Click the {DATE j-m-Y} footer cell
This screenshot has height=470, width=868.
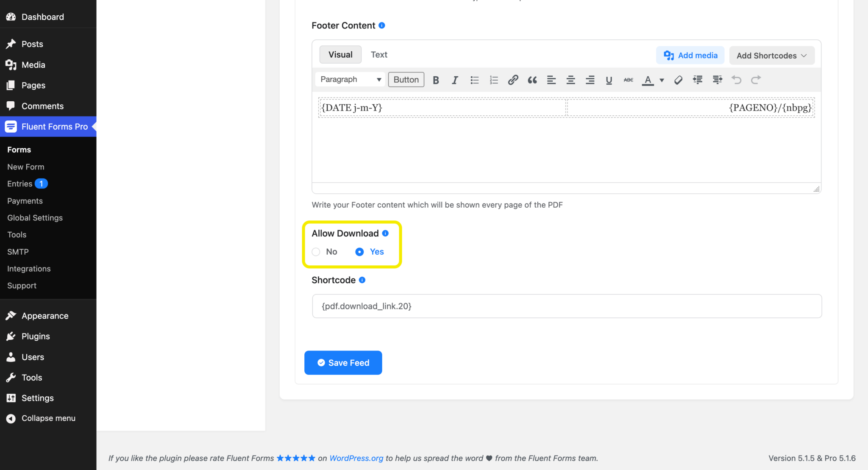[442, 108]
